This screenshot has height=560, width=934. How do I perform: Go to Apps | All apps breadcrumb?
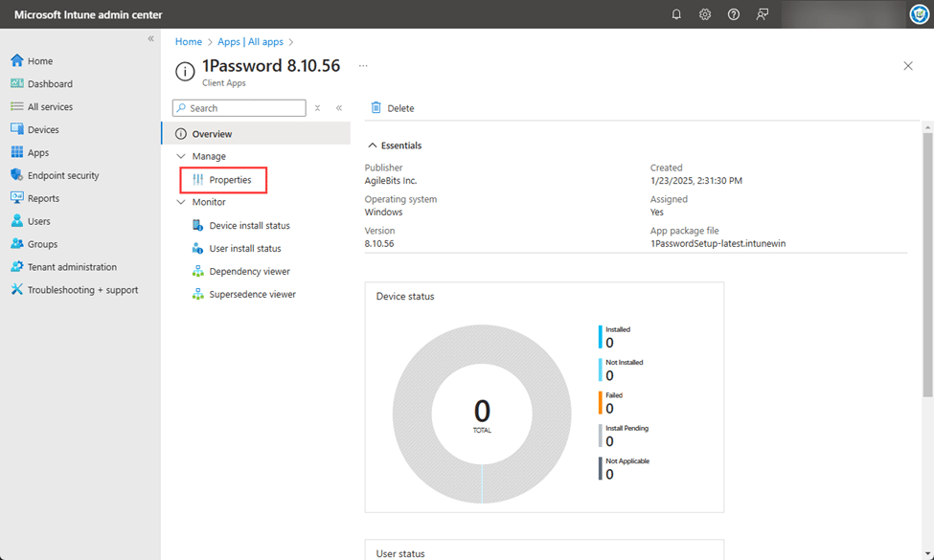pos(250,42)
